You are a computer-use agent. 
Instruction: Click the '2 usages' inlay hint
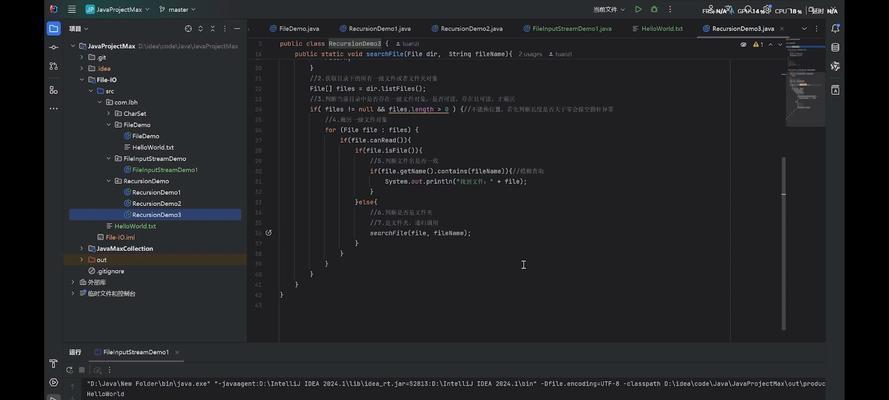[x=530, y=54]
